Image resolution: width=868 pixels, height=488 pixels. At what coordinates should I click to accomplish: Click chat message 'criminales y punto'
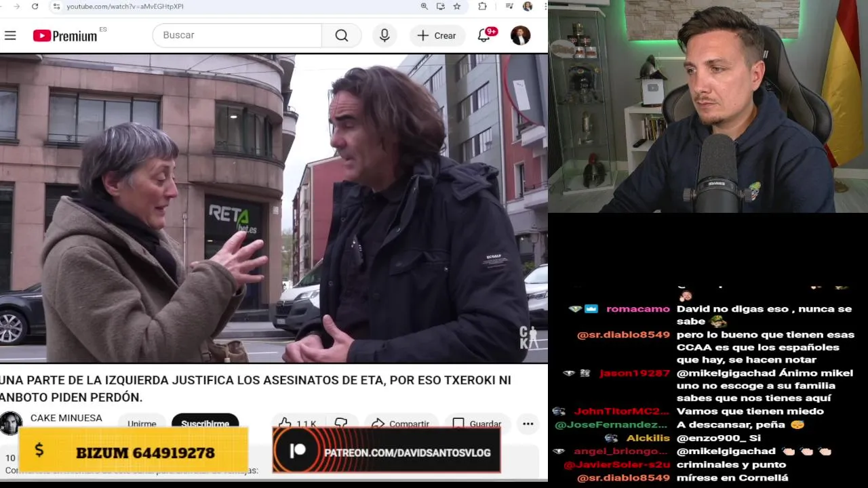pyautogui.click(x=731, y=465)
